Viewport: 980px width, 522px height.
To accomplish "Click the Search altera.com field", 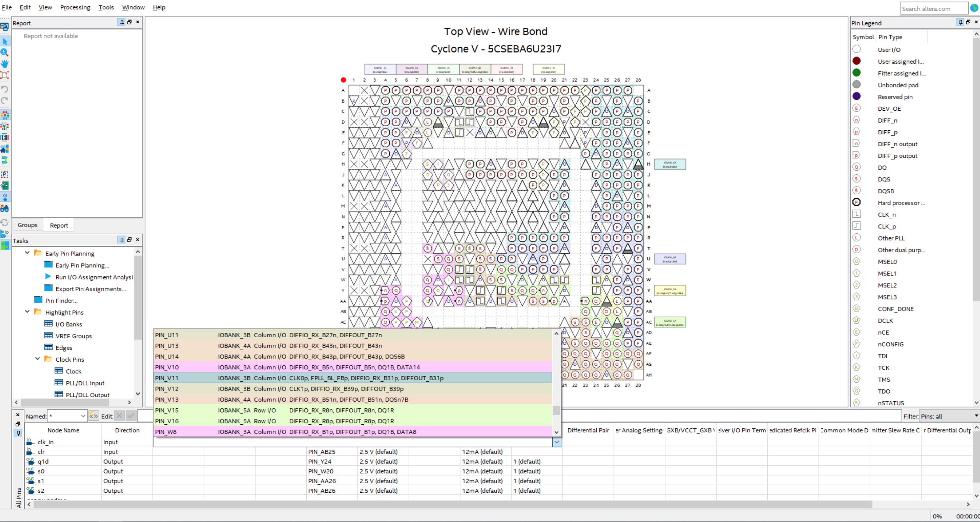I will (933, 9).
